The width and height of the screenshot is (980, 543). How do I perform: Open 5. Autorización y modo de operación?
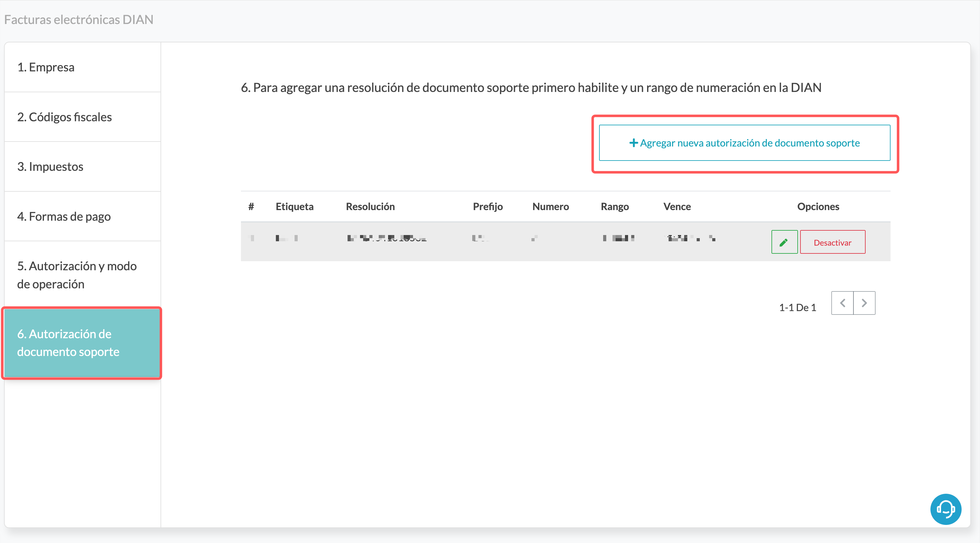coord(83,275)
